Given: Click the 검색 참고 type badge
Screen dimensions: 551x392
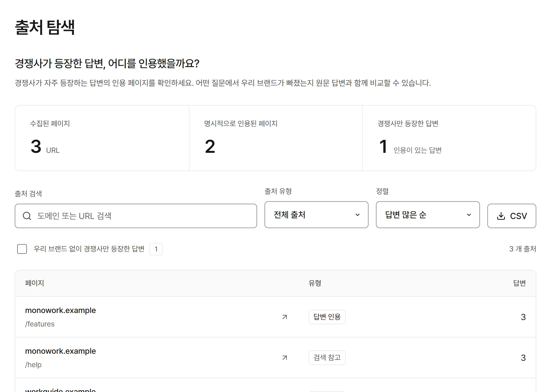Looking at the screenshot, I should pyautogui.click(x=327, y=358).
